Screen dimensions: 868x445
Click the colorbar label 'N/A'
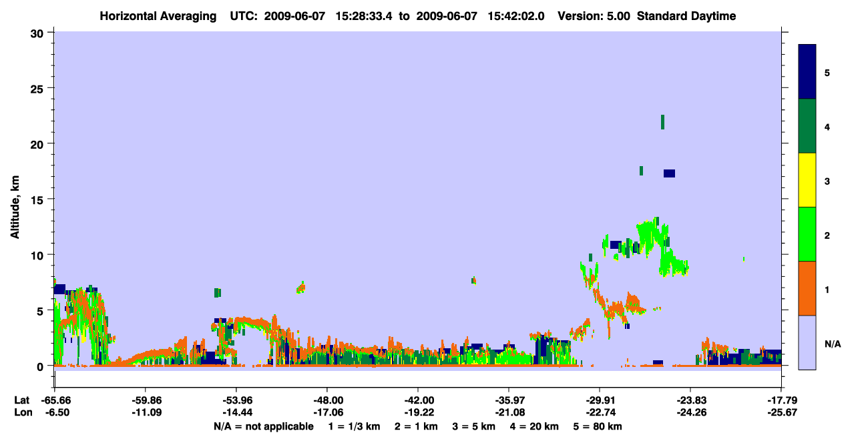[x=832, y=344]
